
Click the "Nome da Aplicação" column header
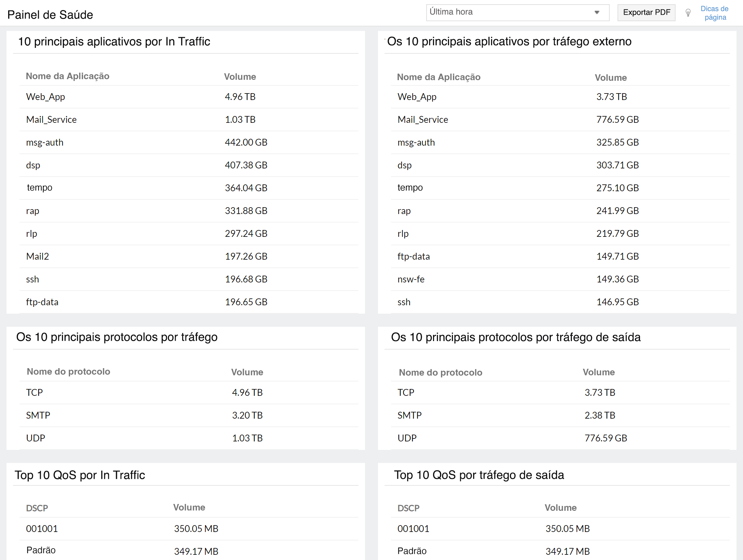(67, 76)
